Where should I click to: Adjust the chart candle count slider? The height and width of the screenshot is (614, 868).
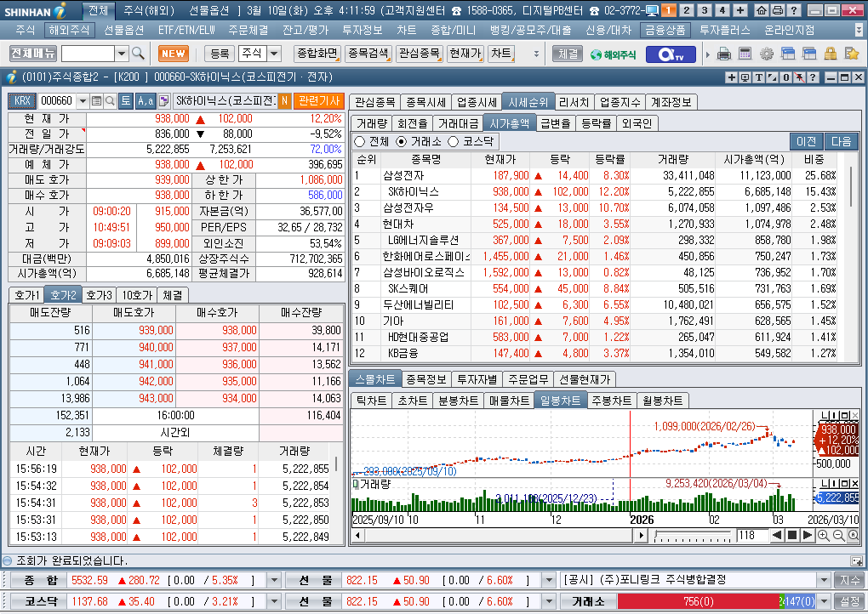693,536
